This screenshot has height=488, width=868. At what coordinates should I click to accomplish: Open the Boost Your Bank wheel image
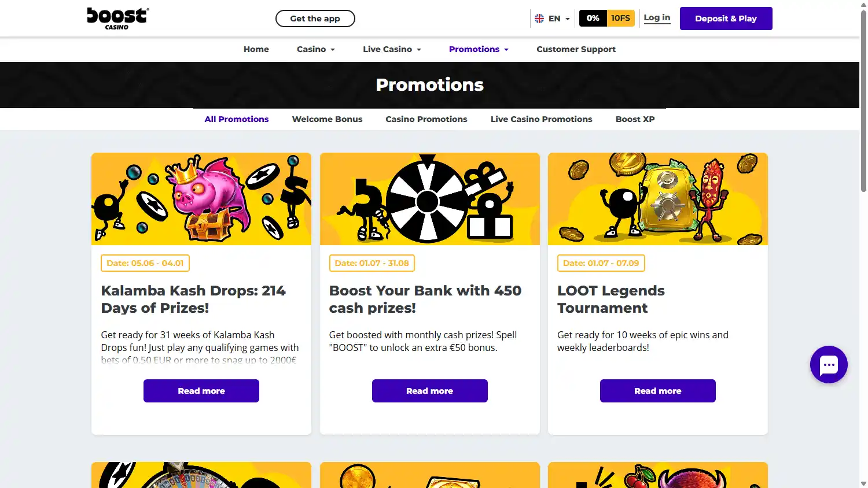tap(429, 199)
